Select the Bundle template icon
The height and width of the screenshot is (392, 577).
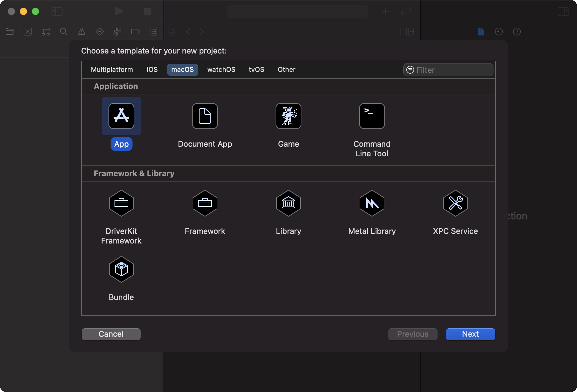point(121,269)
